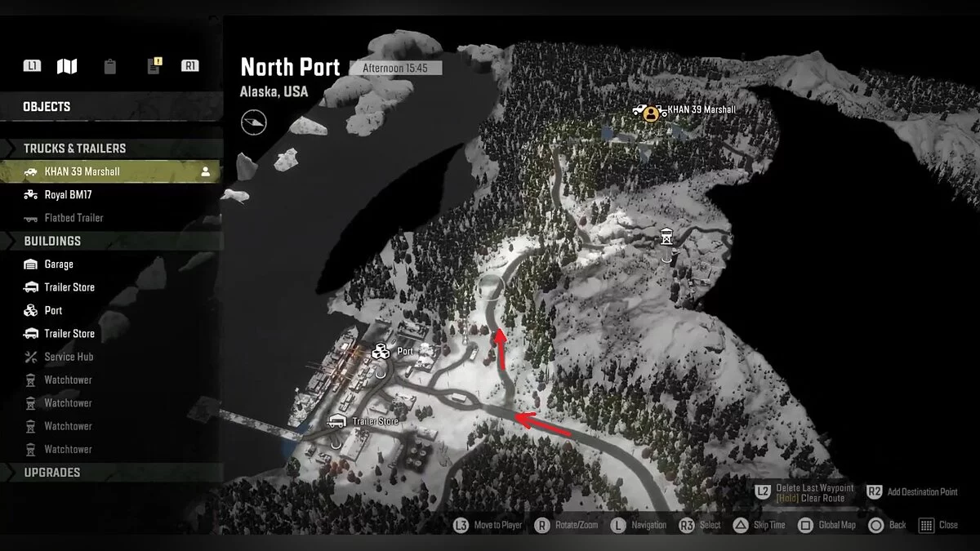Click L2 Delete Last Waypoint
Viewport: 980px width, 551px height.
[804, 492]
